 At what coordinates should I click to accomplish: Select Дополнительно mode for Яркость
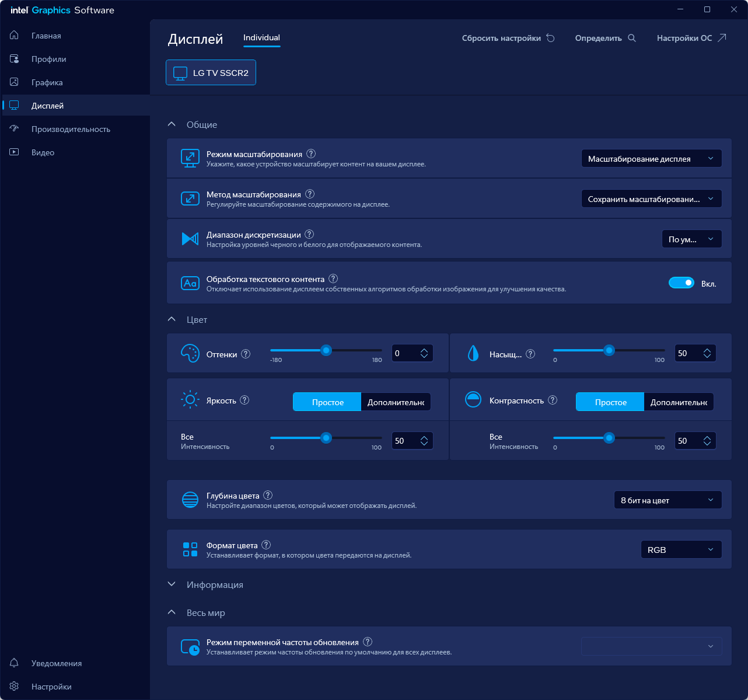396,402
